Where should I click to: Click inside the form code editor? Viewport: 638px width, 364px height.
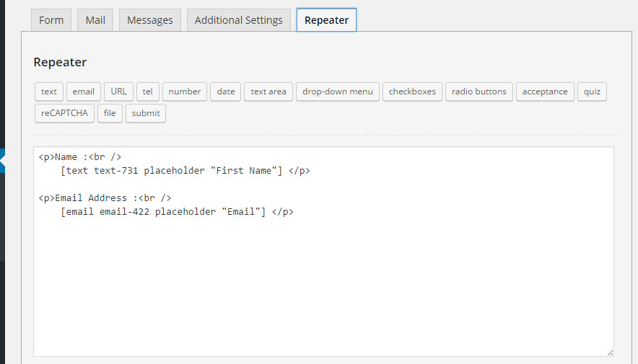323,281
